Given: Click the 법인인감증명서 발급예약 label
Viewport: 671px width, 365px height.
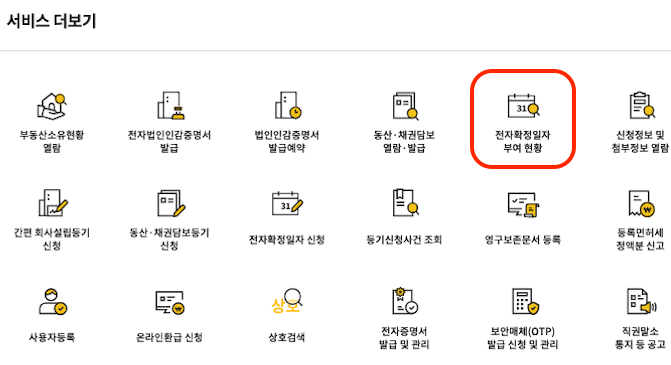Looking at the screenshot, I should [287, 141].
